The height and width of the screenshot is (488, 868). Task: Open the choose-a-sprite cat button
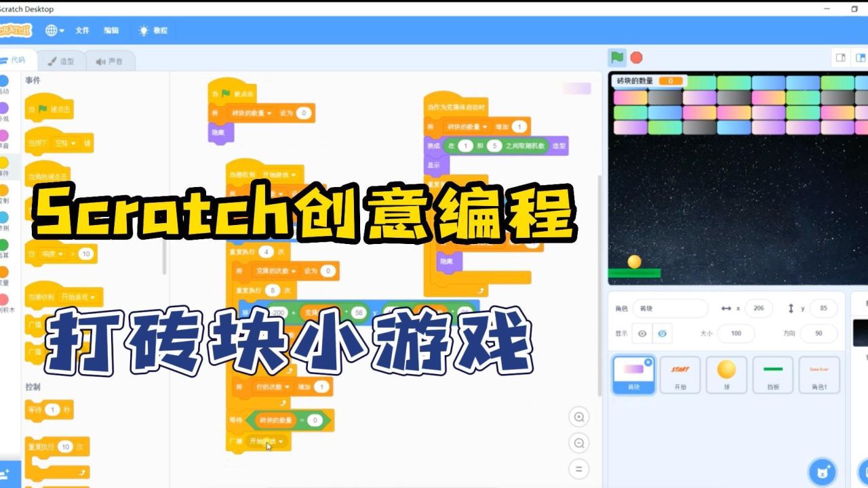[x=823, y=472]
